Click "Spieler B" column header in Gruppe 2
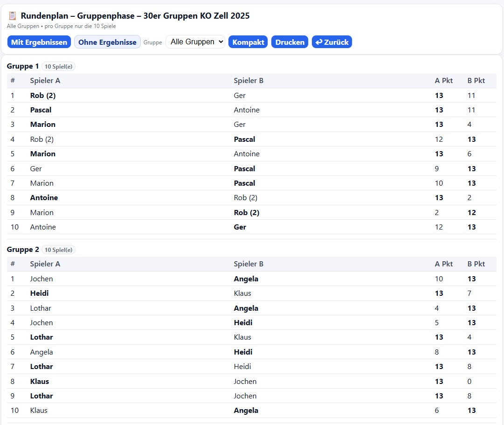 [x=249, y=264]
